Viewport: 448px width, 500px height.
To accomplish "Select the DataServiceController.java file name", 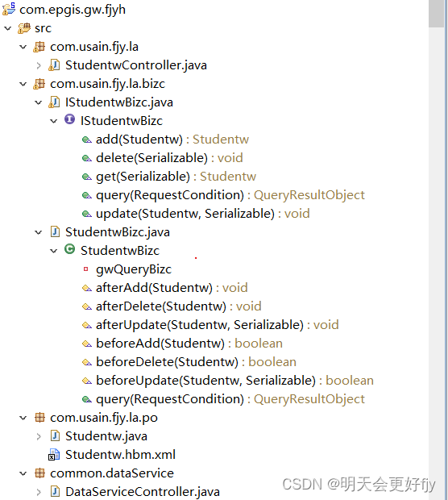I will (x=143, y=492).
